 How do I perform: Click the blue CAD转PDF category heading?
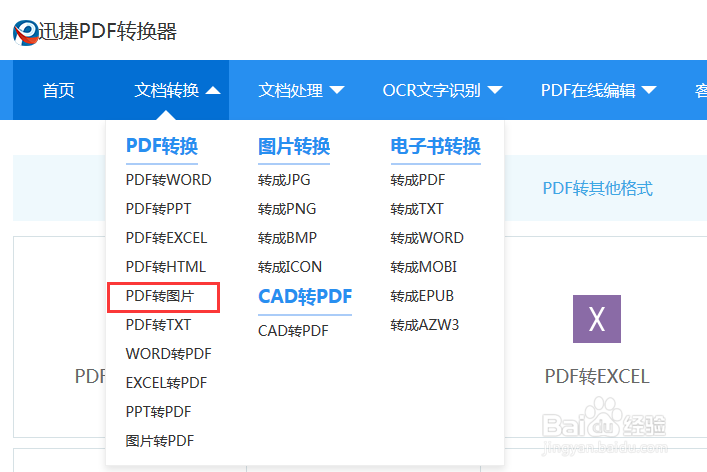click(x=305, y=296)
